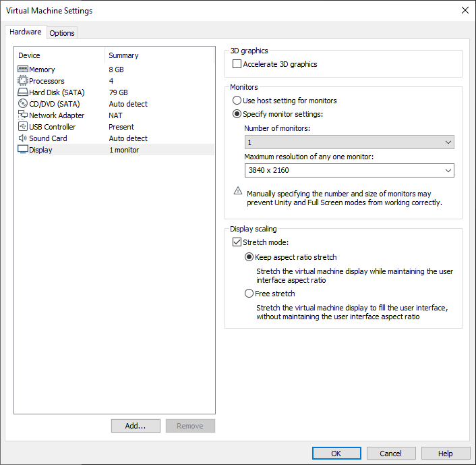Select the Network Adapter icon
The height and width of the screenshot is (465, 476).
(x=22, y=115)
